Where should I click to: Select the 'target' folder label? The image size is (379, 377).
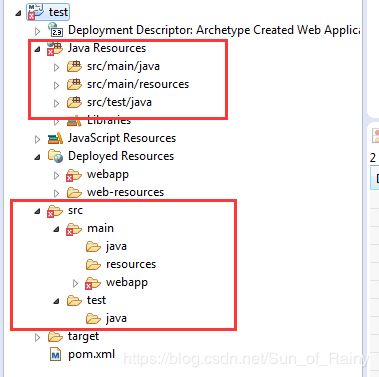pos(83,336)
